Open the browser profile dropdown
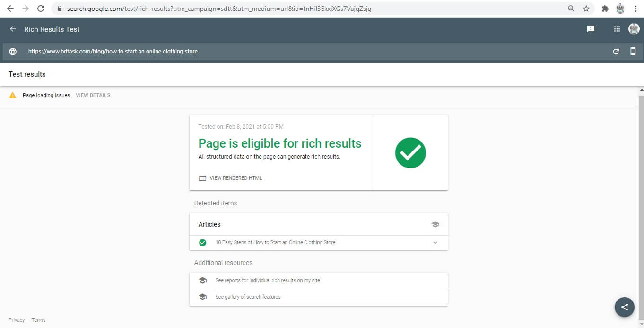644x328 pixels. [619, 9]
